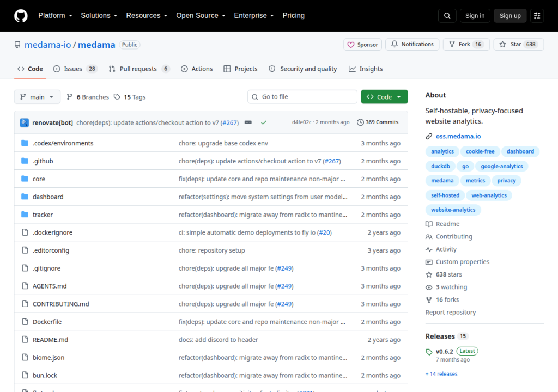Click the tags icon beside 15 Tags
The height and width of the screenshot is (392, 558).
click(117, 97)
